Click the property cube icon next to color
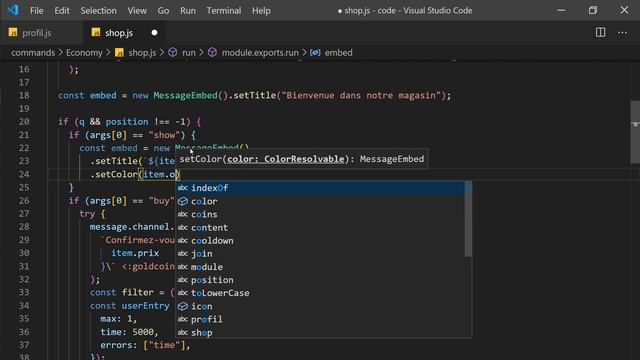Screen dimensions: 640x360 click(x=183, y=201)
